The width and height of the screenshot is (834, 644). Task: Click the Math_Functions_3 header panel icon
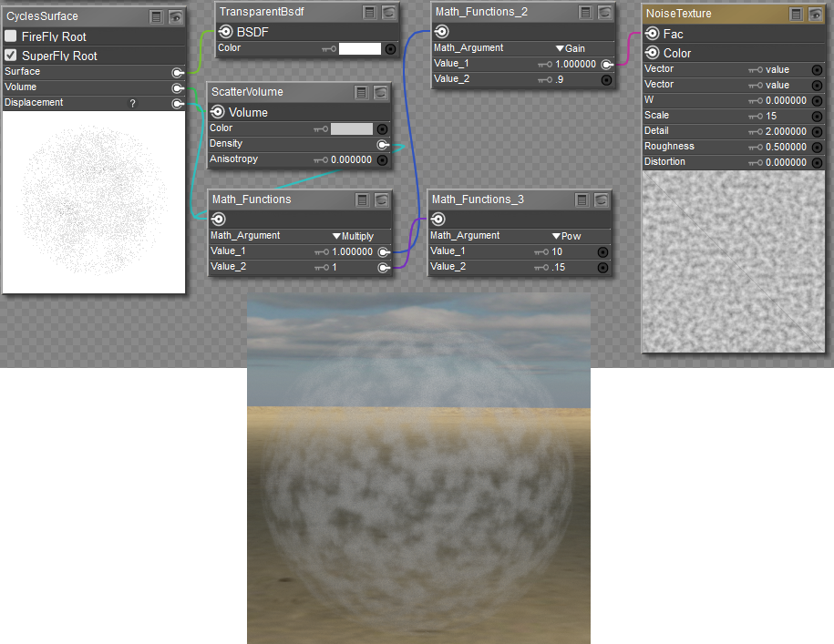pyautogui.click(x=582, y=199)
